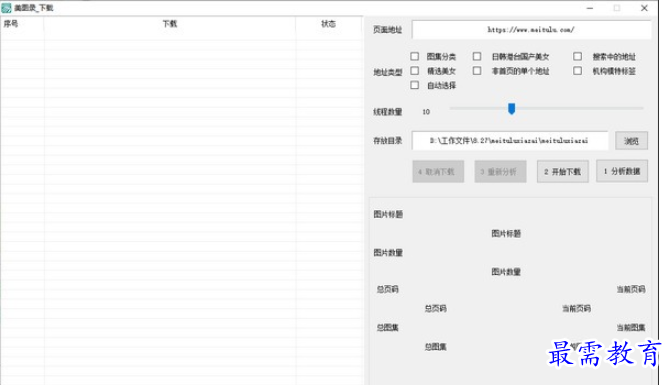Select the 非首页的单个地址 checkbox
Screen dimensions: 670x385
tap(477, 71)
